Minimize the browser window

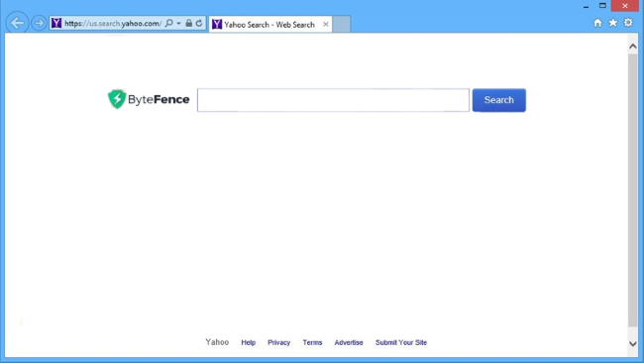(587, 6)
